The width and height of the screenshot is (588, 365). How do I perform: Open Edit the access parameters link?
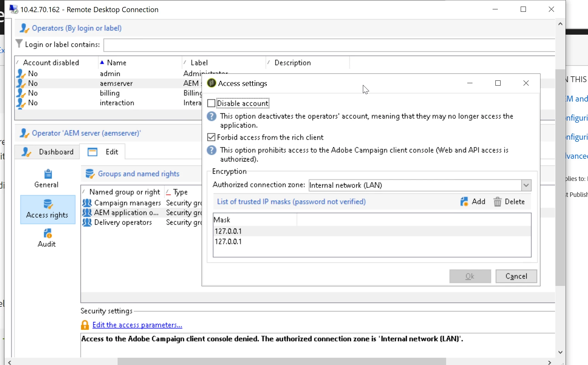point(137,325)
